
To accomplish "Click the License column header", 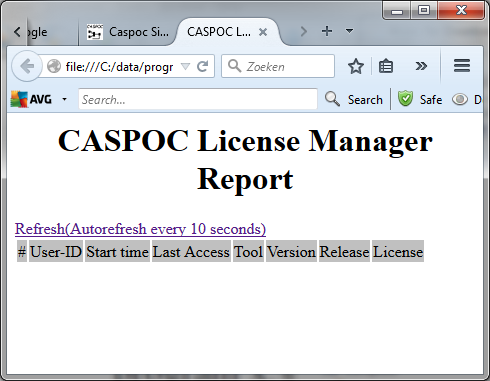I will [x=398, y=251].
